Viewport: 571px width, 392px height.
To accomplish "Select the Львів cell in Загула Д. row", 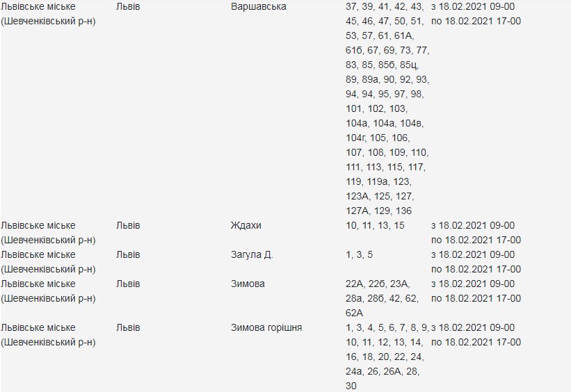I will [x=128, y=255].
